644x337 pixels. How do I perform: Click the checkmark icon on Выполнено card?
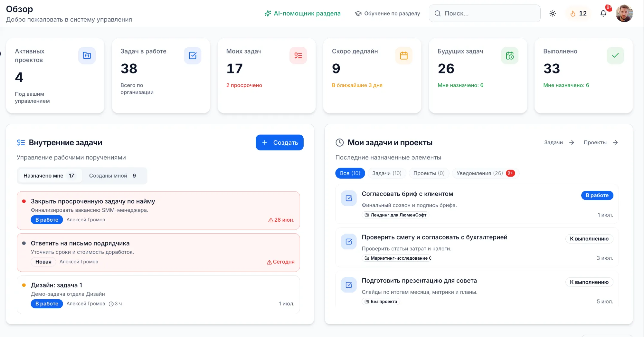point(615,55)
